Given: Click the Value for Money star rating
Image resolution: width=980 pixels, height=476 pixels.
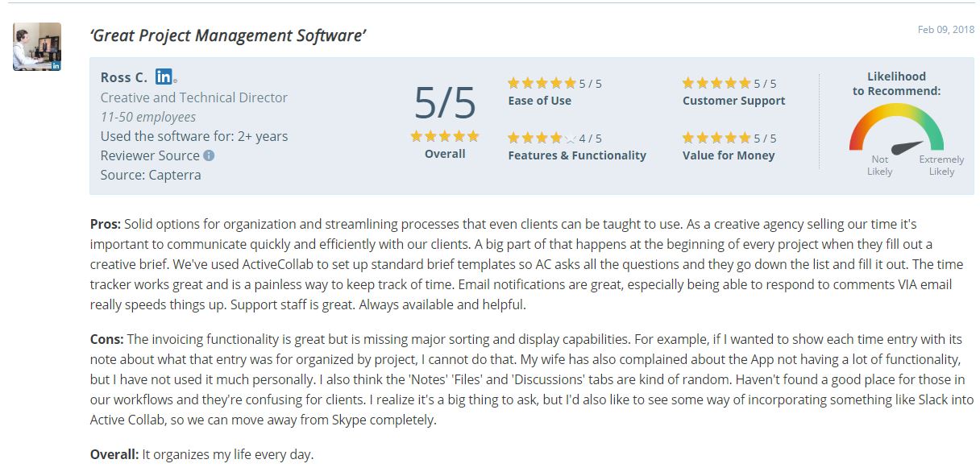Looking at the screenshot, I should click(x=716, y=138).
